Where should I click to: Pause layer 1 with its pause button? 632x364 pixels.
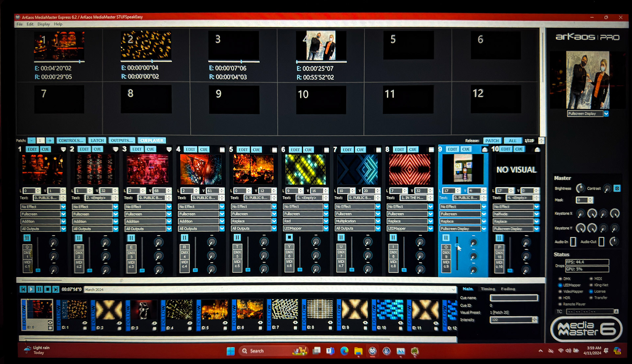click(x=27, y=238)
